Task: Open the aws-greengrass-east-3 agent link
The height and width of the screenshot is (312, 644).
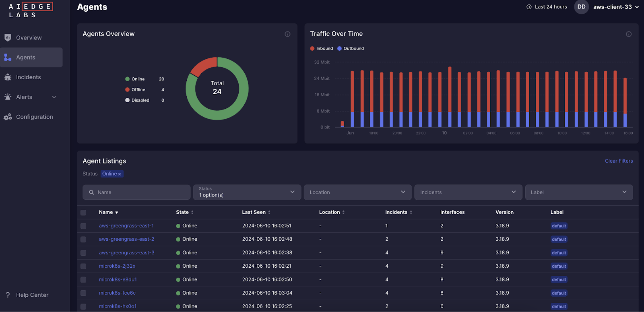Action: click(x=126, y=253)
